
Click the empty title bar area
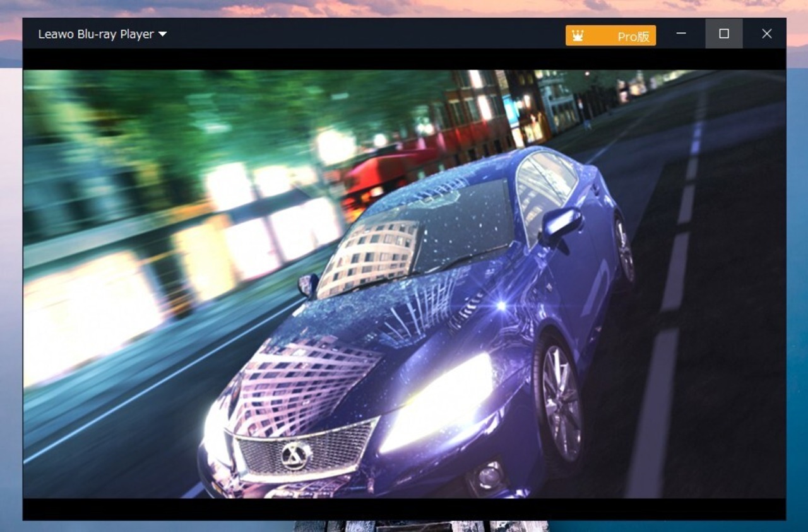tap(366, 34)
